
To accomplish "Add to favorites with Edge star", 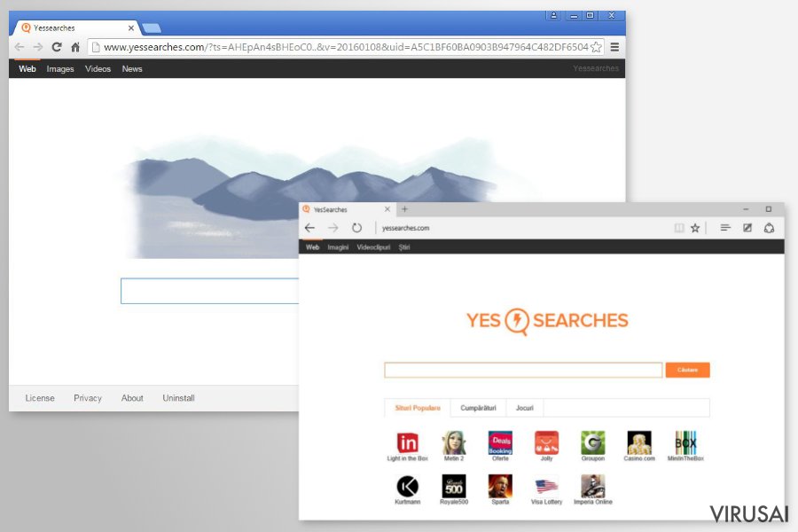I will click(x=695, y=228).
